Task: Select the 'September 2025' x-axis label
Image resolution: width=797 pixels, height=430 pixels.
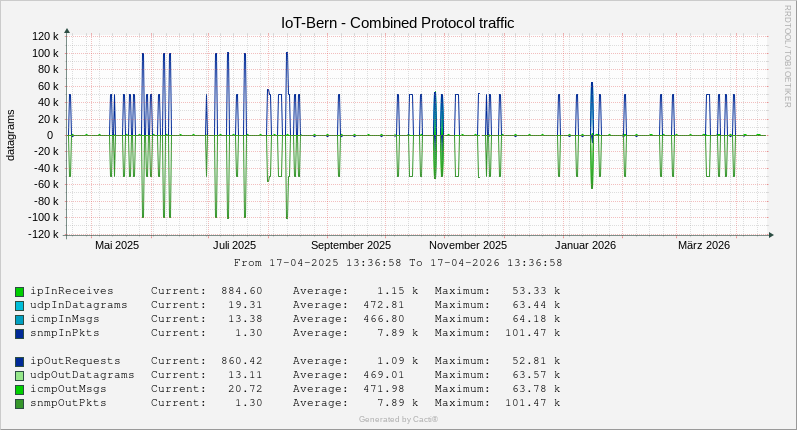Action: click(x=351, y=245)
